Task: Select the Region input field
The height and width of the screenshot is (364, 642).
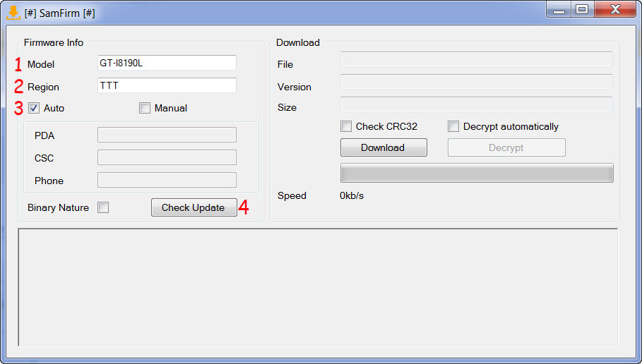Action: click(x=167, y=86)
